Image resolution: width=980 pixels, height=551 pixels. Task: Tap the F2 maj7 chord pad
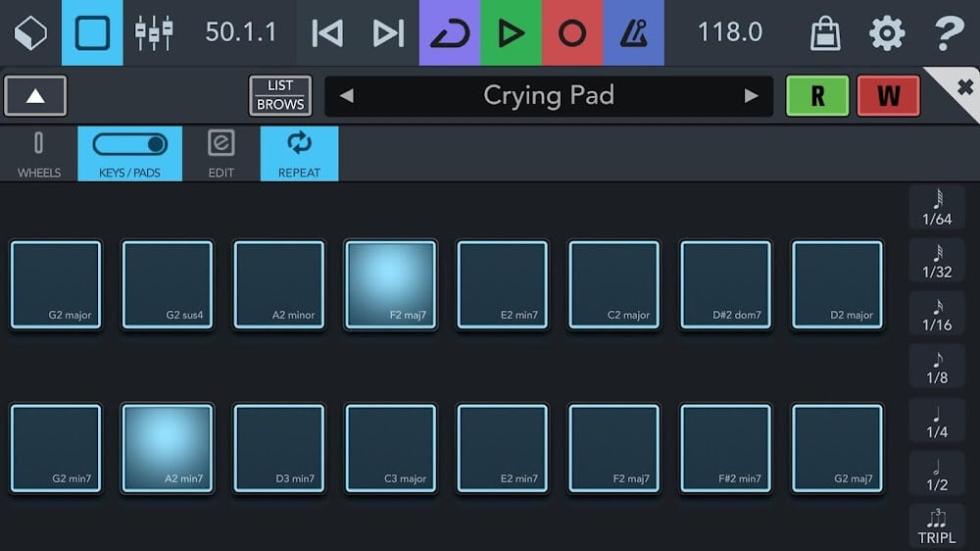[391, 284]
